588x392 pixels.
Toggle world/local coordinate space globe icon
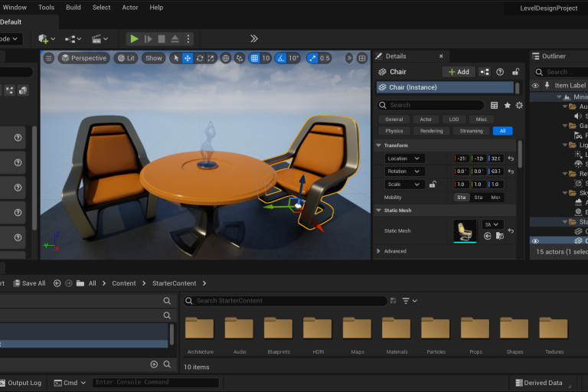click(226, 58)
